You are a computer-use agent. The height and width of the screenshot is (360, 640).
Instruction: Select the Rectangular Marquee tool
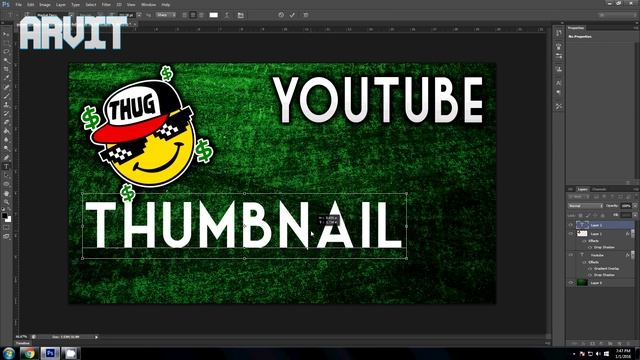point(6,43)
